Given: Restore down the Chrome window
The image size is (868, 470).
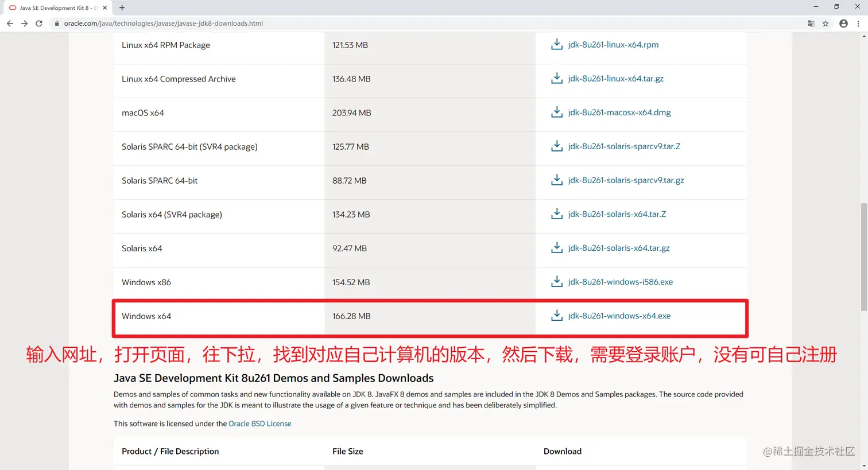Looking at the screenshot, I should (x=836, y=7).
